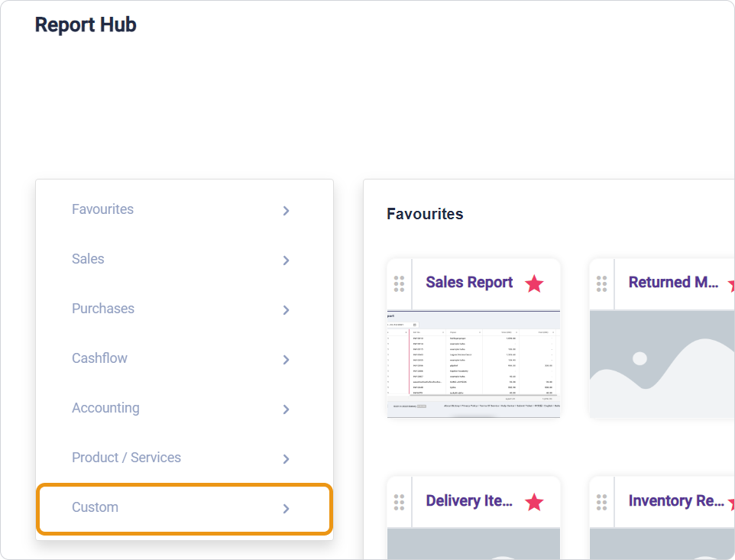Open the Returned M... placeholder thumbnail
735x560 pixels.
point(662,364)
